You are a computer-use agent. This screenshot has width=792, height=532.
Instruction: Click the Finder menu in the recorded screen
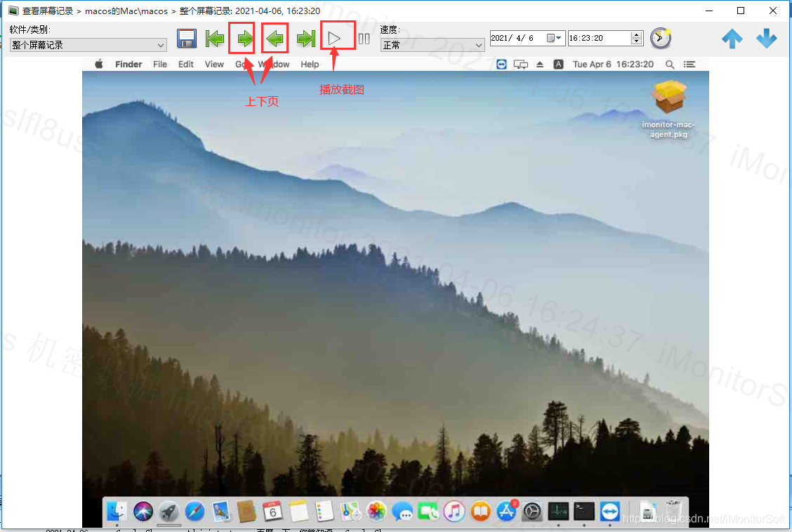pyautogui.click(x=128, y=64)
